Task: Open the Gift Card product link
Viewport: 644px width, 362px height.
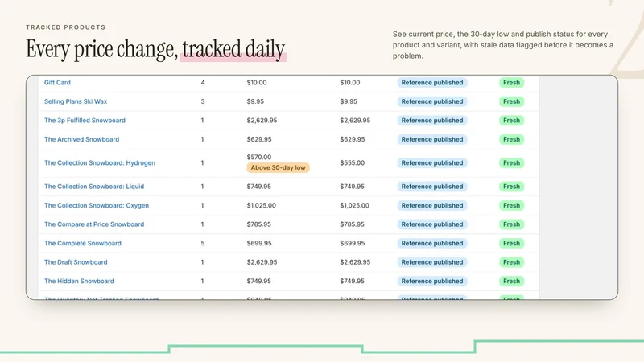Action: [57, 83]
